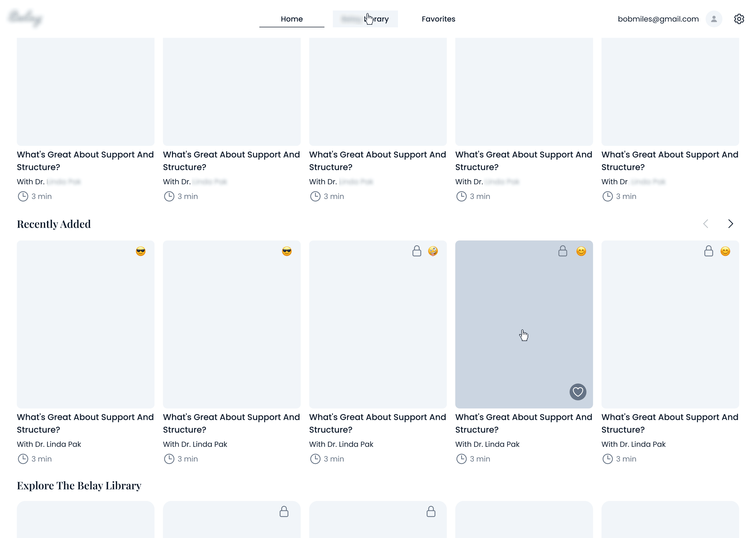Open the Favorites tab

click(x=438, y=19)
